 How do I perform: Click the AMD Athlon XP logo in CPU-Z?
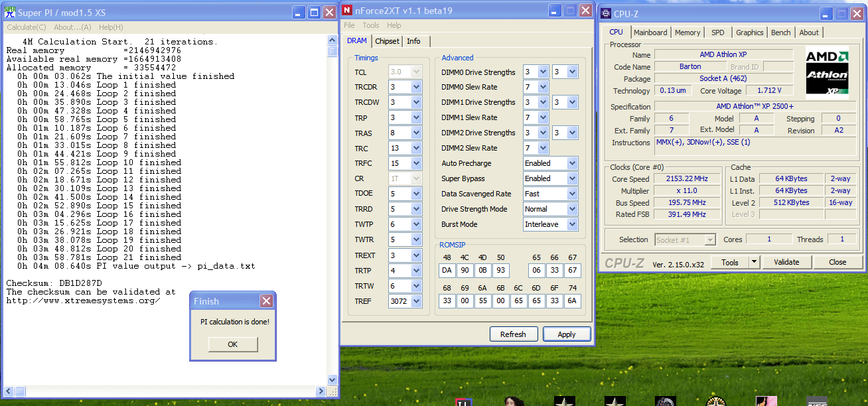click(x=827, y=74)
